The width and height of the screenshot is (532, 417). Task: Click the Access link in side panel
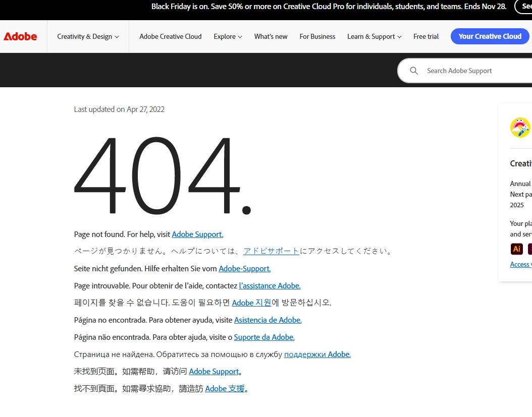521,264
